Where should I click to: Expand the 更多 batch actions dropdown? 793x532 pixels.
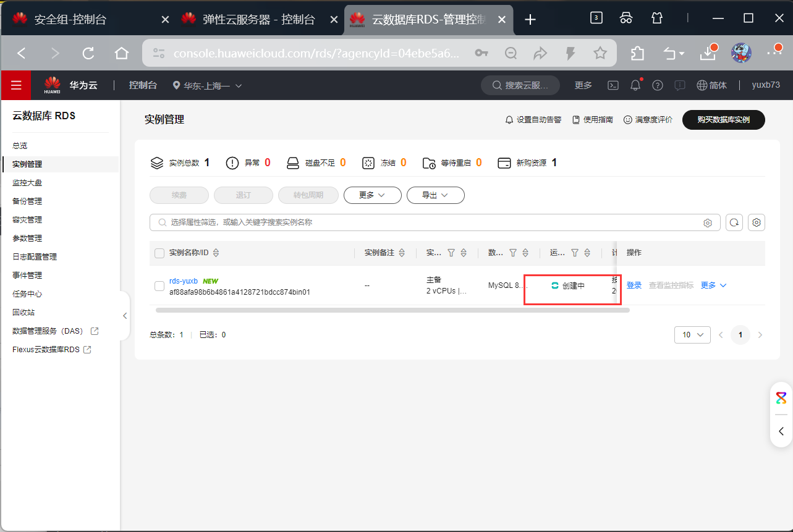pos(373,195)
